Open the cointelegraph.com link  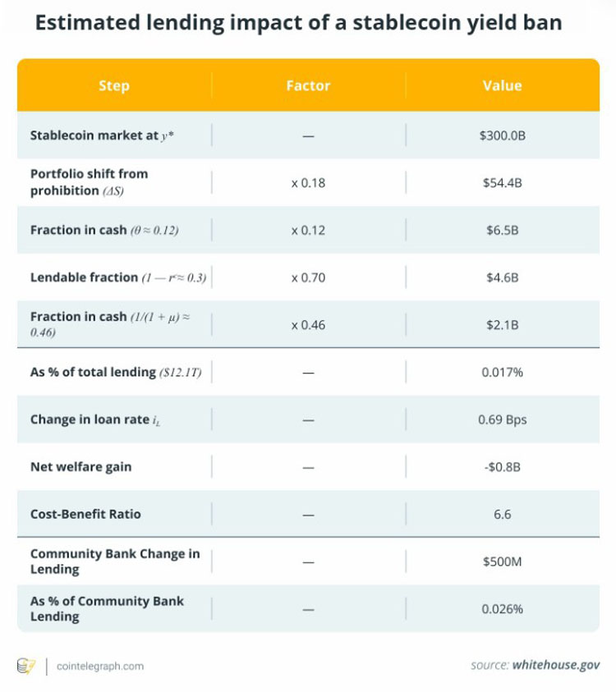pyautogui.click(x=100, y=666)
